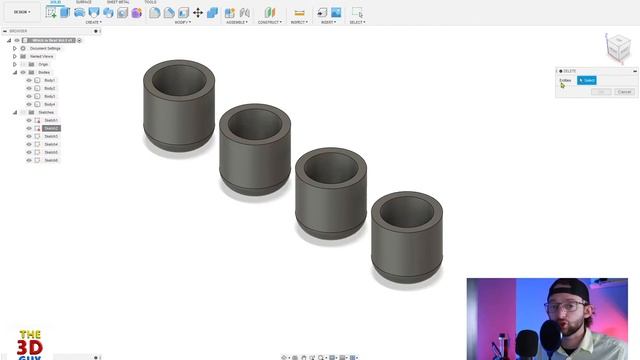This screenshot has height=360, width=640.
Task: Select Body2 in the browser tree
Action: pos(49,88)
